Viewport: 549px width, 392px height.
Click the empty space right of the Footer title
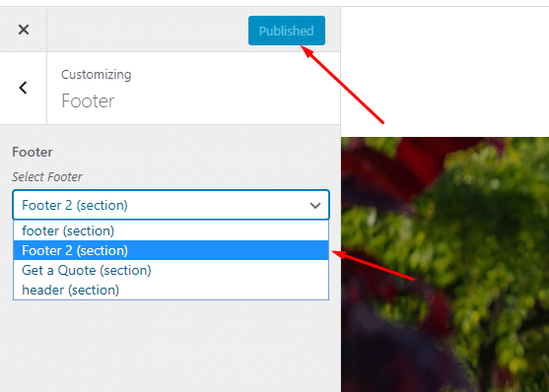228,100
